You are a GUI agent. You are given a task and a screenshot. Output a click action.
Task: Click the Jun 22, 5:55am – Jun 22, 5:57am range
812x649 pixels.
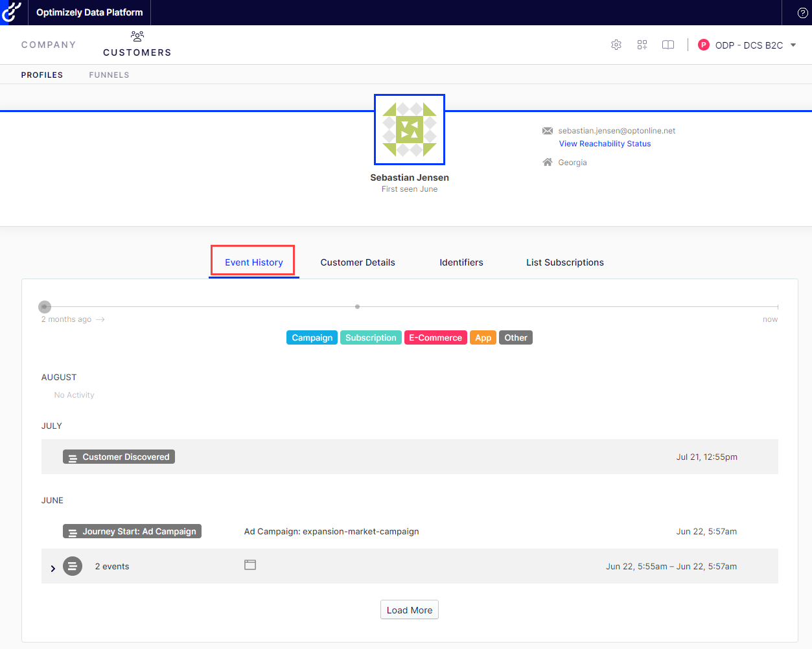tap(671, 566)
